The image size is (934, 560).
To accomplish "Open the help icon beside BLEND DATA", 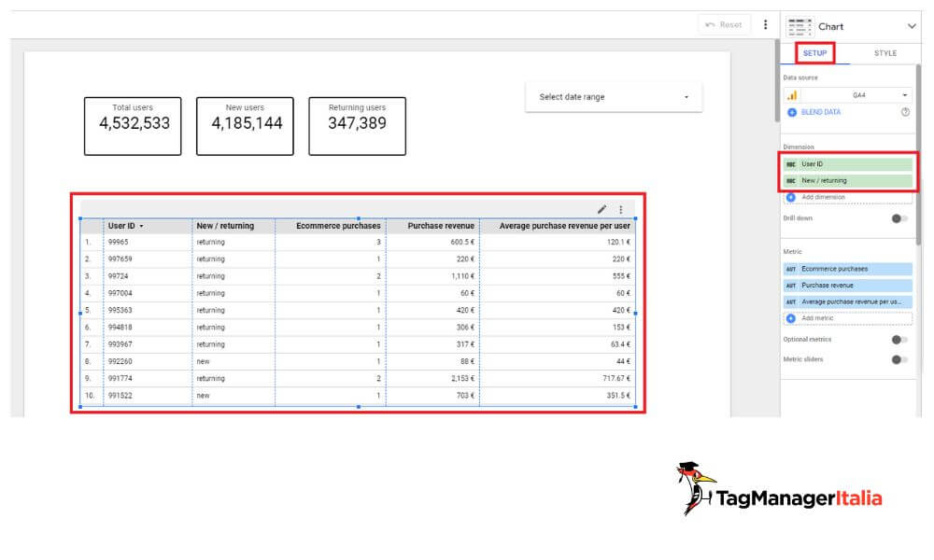I will (905, 112).
